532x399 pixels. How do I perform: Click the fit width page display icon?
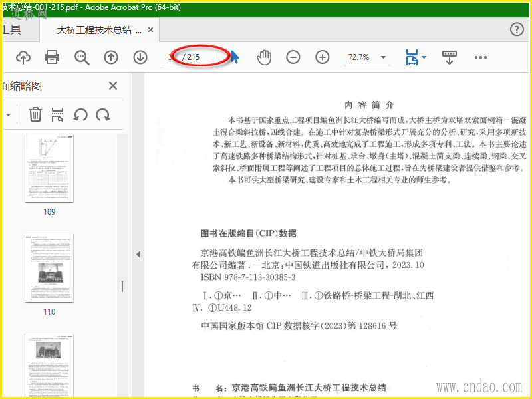click(412, 57)
